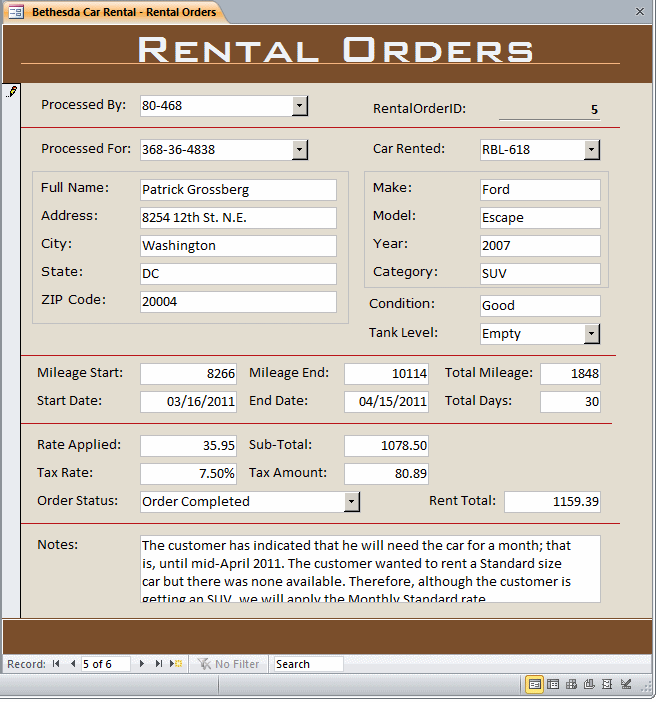The image size is (656, 702).
Task: Click the Rent Total field
Action: tap(552, 502)
